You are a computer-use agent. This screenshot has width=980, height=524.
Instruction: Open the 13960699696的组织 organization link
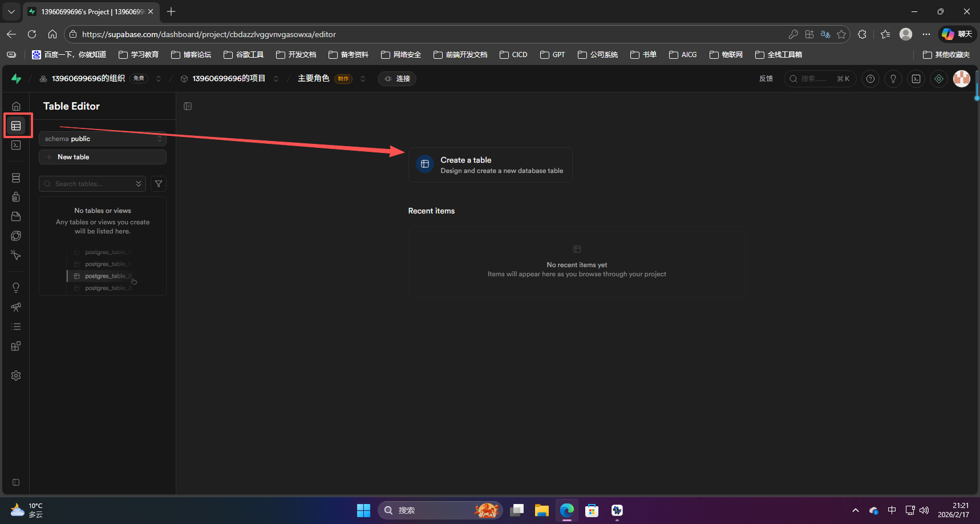coord(88,79)
